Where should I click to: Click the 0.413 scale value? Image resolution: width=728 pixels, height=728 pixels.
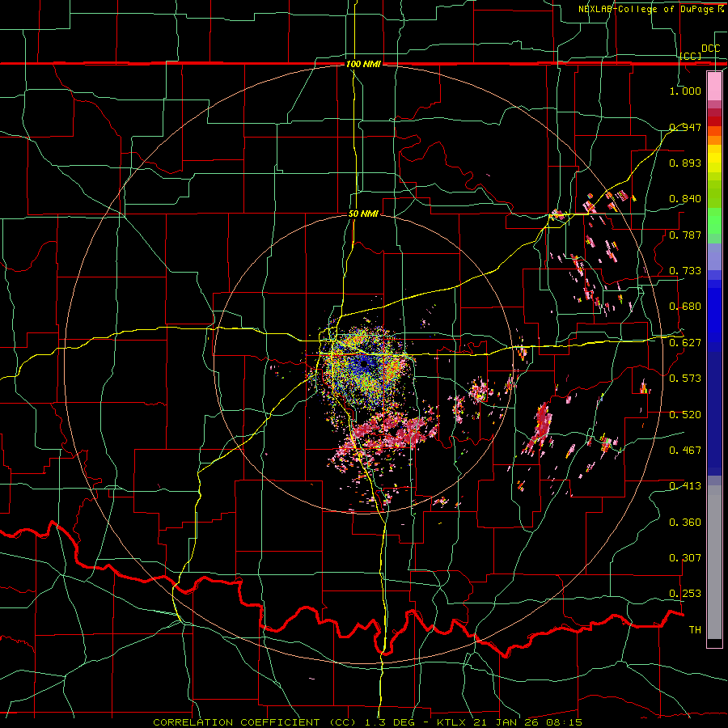point(685,486)
